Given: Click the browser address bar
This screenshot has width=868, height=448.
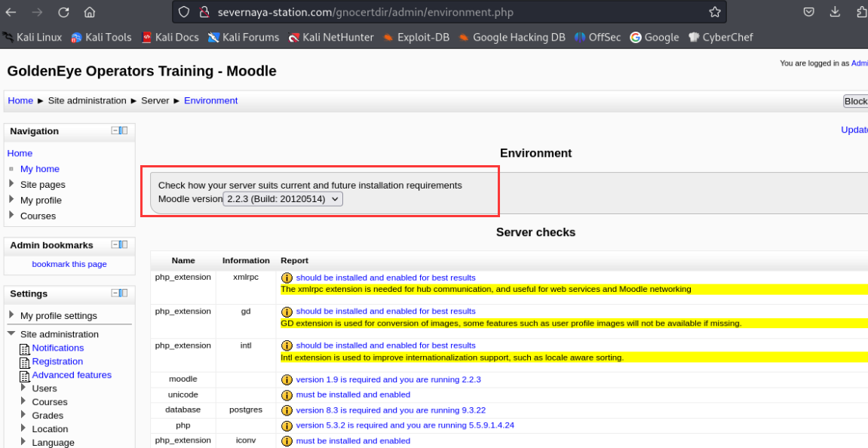Looking at the screenshot, I should point(452,12).
